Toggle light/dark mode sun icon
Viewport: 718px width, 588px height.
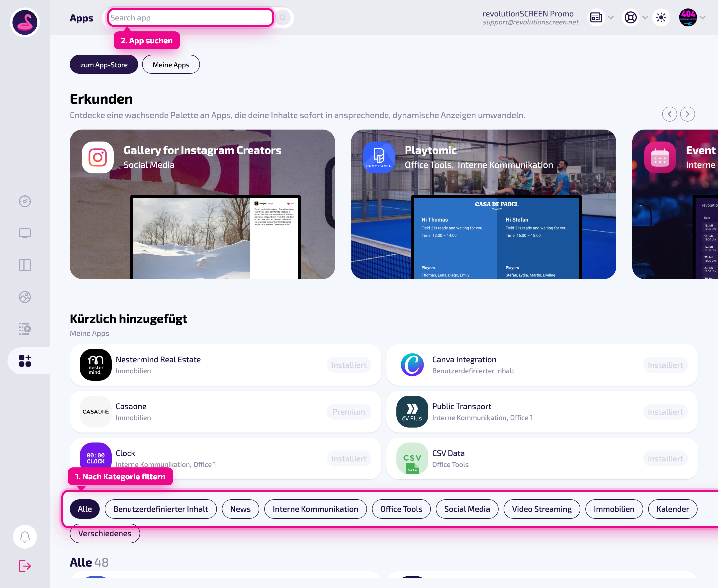(661, 17)
